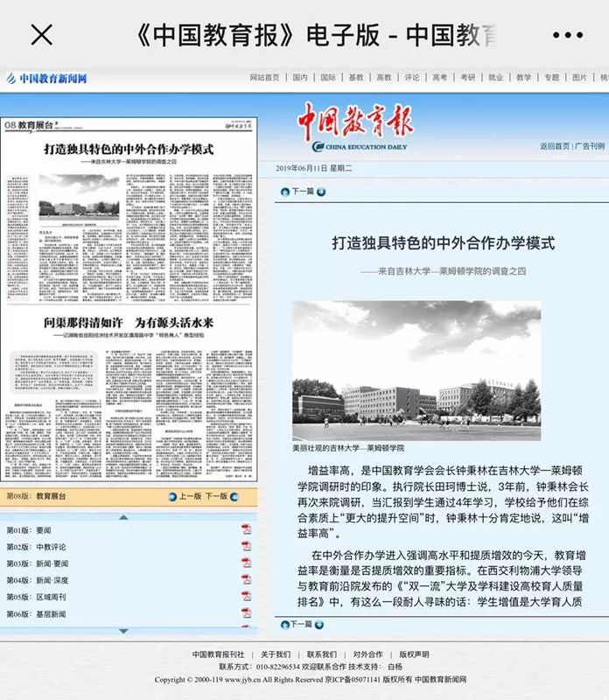Open the 高考 navigation item
The width and height of the screenshot is (609, 700).
(x=439, y=77)
